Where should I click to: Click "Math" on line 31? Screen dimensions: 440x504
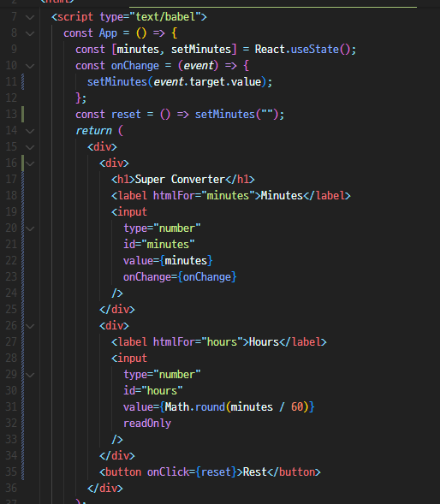point(177,407)
